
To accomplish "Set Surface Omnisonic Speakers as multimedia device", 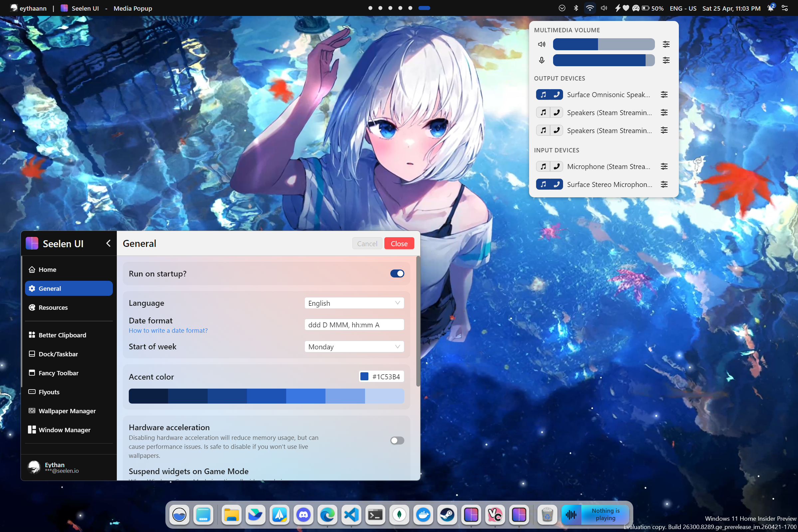I will point(543,94).
